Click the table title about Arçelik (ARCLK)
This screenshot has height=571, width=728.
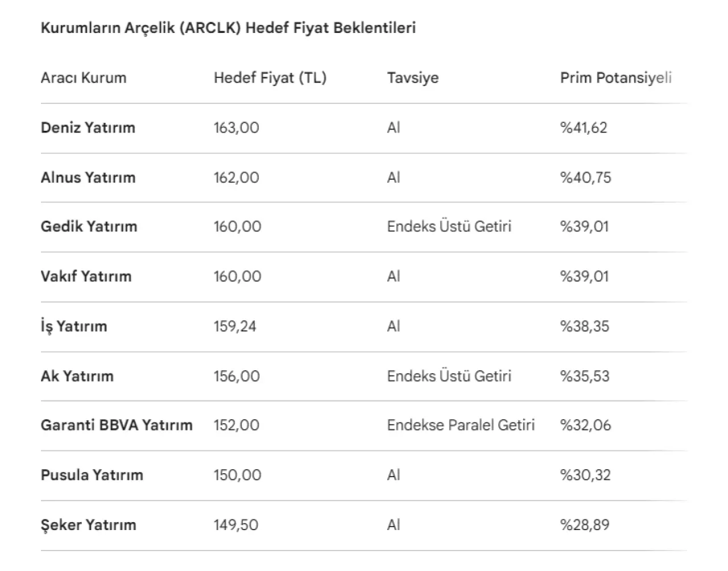point(228,28)
